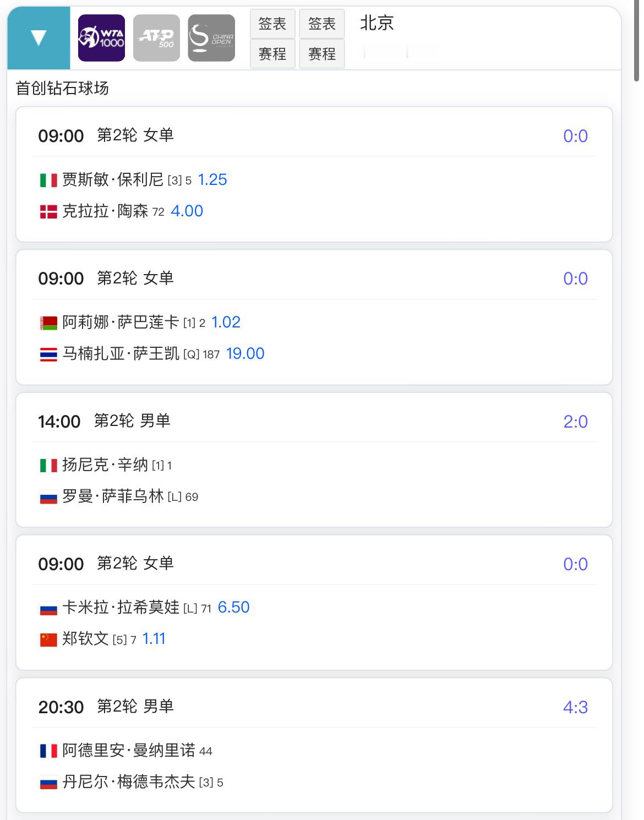Click the Belarus flag beside 阿莉娜·萨巴莲卡
Image resolution: width=644 pixels, height=820 pixels.
click(48, 322)
